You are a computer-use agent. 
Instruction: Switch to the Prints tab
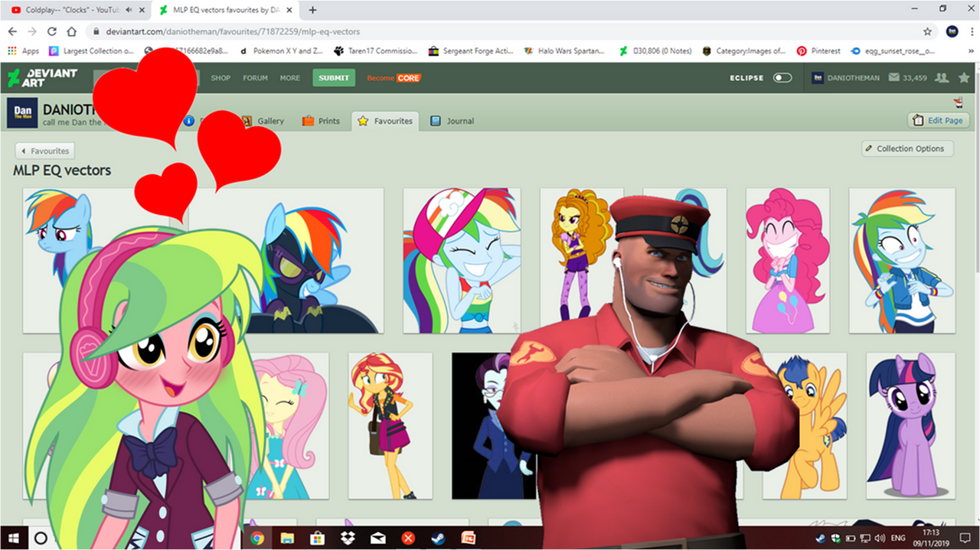click(322, 121)
